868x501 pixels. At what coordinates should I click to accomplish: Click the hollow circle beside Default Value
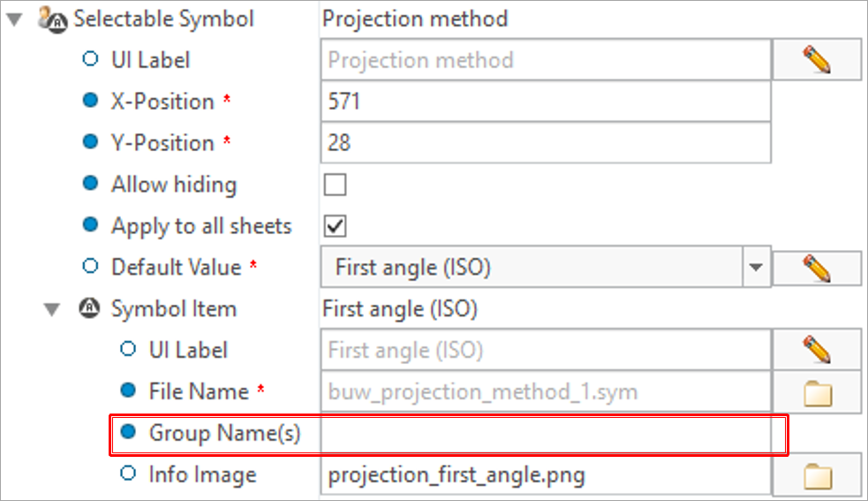[90, 267]
